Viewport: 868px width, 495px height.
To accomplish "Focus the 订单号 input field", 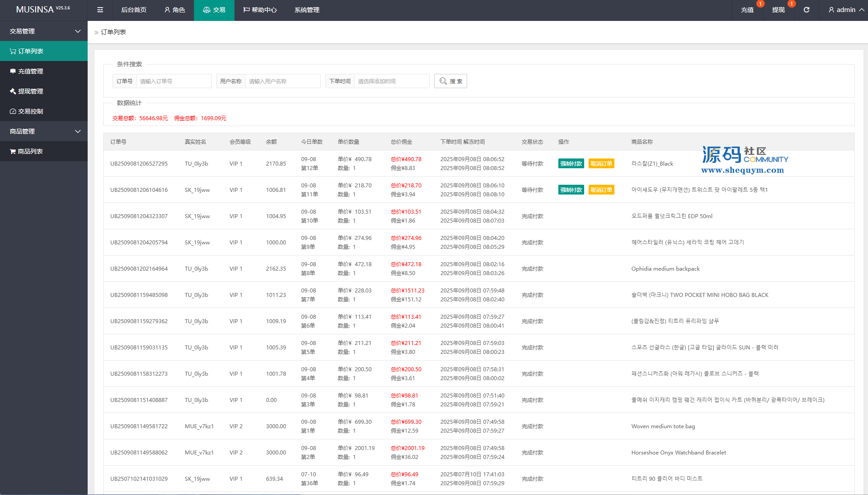I will tap(174, 81).
